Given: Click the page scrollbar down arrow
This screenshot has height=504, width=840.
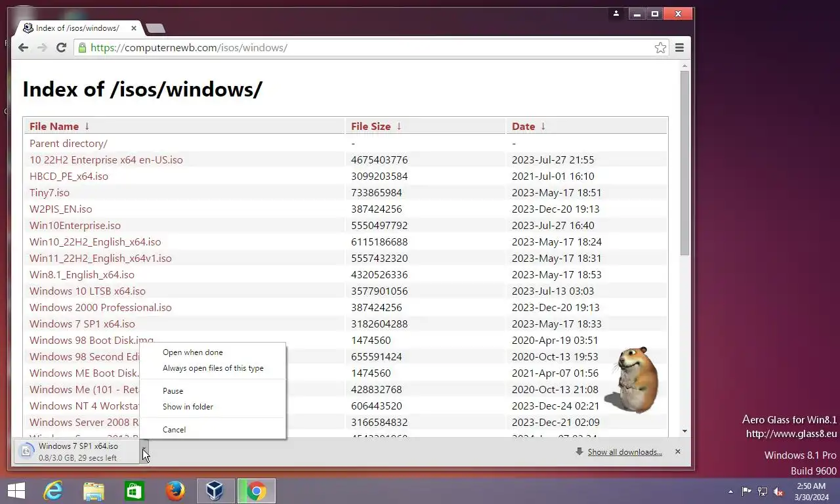Looking at the screenshot, I should click(x=685, y=431).
